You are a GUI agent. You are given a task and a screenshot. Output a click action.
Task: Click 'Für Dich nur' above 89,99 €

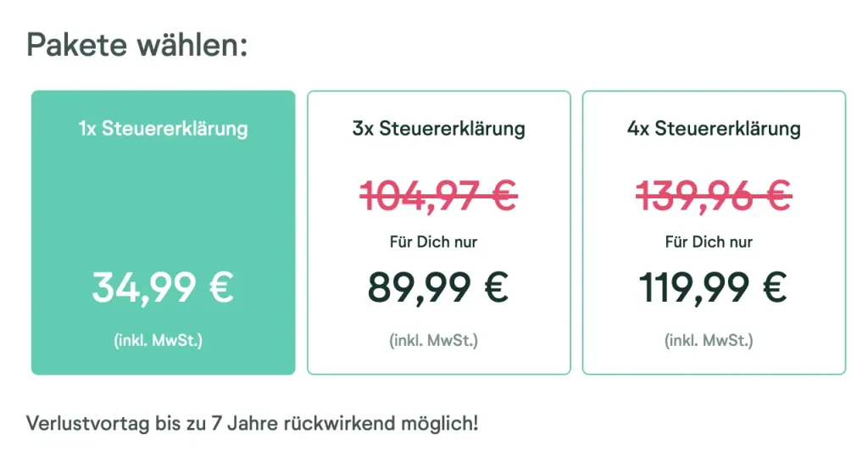[x=433, y=242]
